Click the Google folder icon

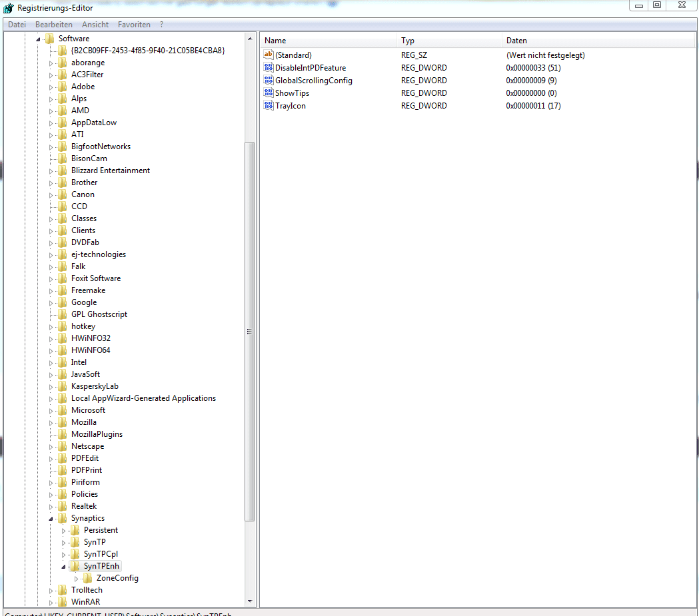tap(63, 302)
